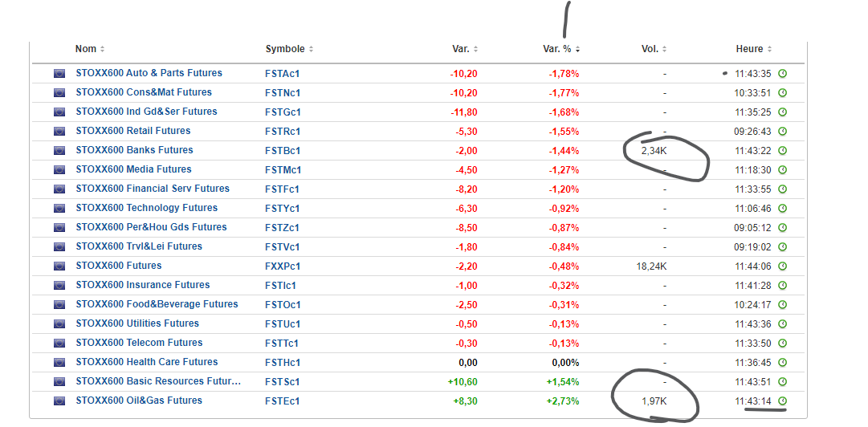The image size is (868, 427).
Task: Click the clock icon in Utilities Futures row
Action: tap(782, 323)
